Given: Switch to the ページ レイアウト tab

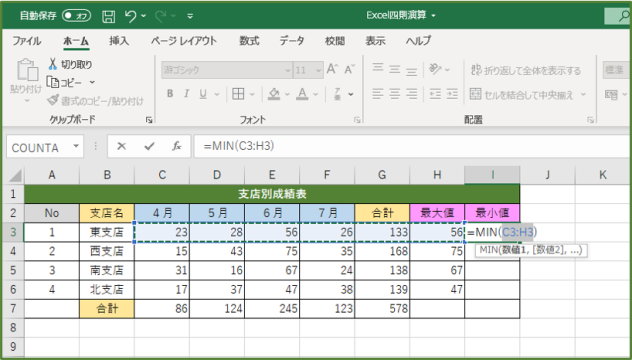Looking at the screenshot, I should tap(184, 41).
